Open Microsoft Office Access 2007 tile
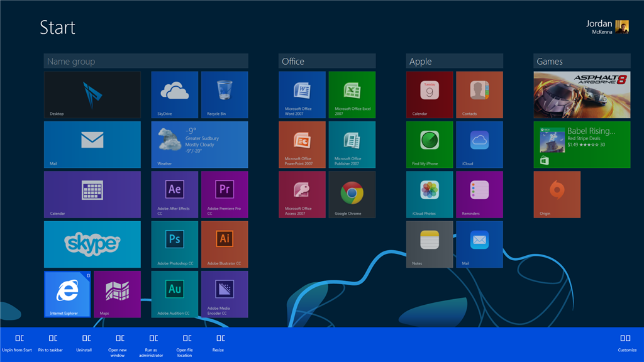Viewport: 644px width, 362px height. click(303, 195)
